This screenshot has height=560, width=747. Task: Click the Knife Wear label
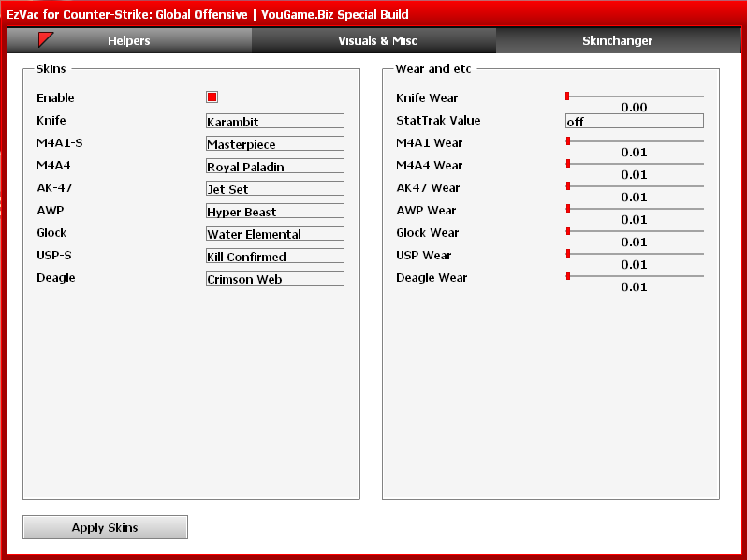pyautogui.click(x=427, y=97)
